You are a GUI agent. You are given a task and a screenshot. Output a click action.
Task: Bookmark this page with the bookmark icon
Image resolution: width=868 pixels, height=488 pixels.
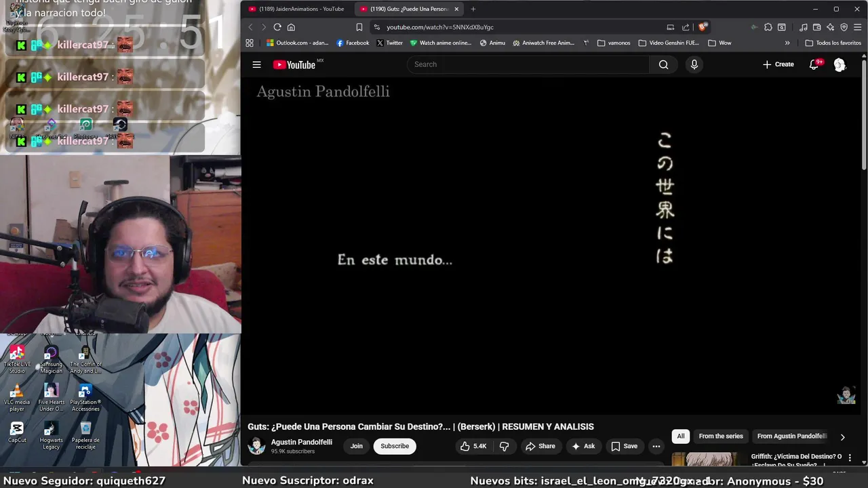(359, 27)
